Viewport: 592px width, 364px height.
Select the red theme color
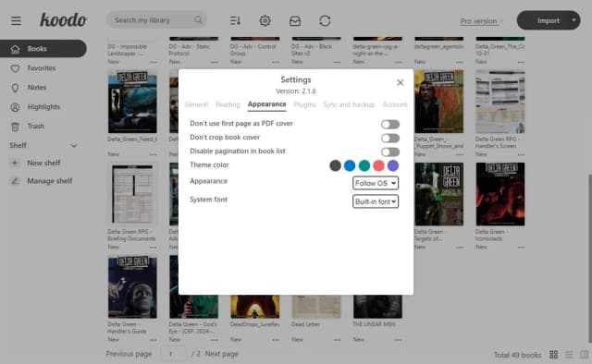(x=378, y=165)
